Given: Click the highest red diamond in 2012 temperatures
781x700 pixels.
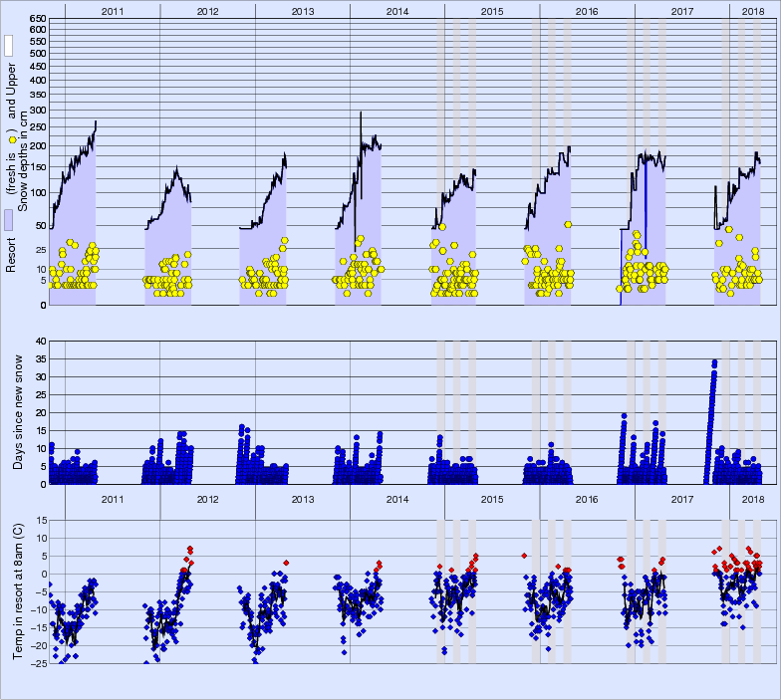Looking at the screenshot, I should coord(189,549).
